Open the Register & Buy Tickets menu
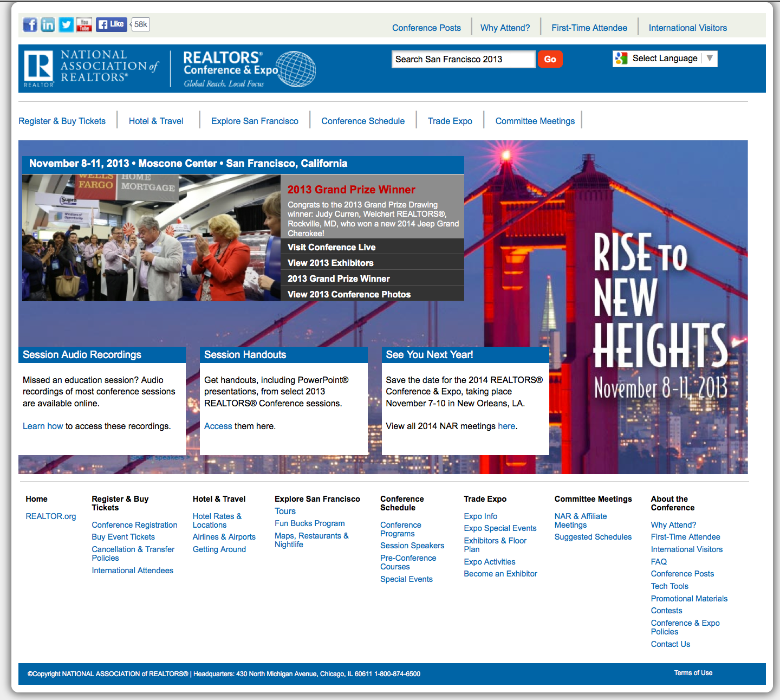Image resolution: width=780 pixels, height=700 pixels. click(62, 121)
